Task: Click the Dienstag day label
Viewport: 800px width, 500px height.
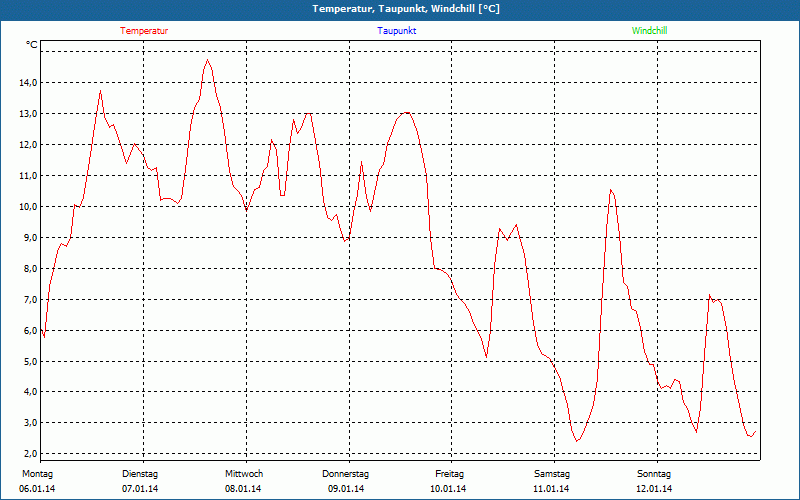Action: coord(140,474)
